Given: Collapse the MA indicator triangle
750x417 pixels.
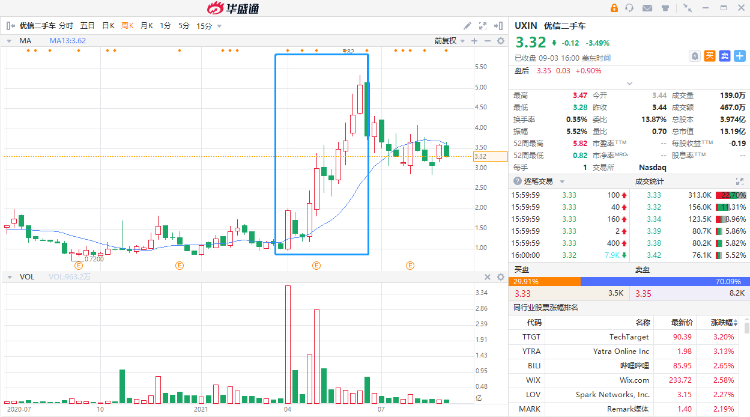Looking at the screenshot, I should point(9,41).
